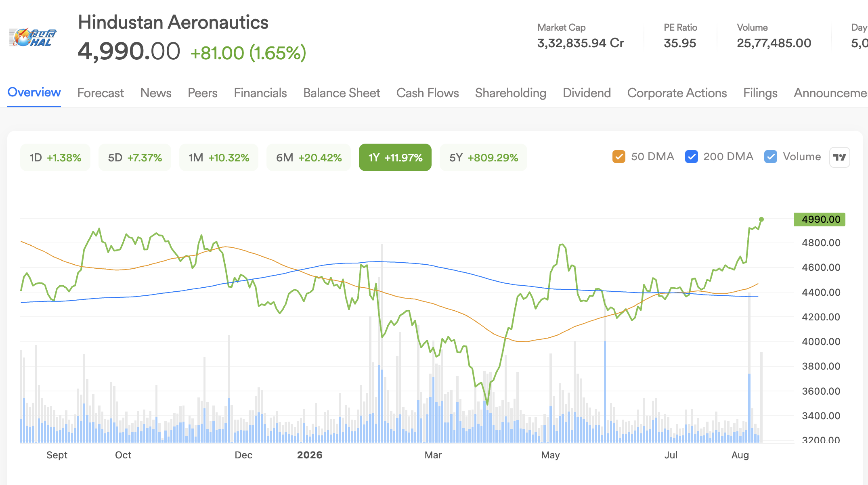Select the 1D timeframe button
The width and height of the screenshot is (868, 485).
55,157
